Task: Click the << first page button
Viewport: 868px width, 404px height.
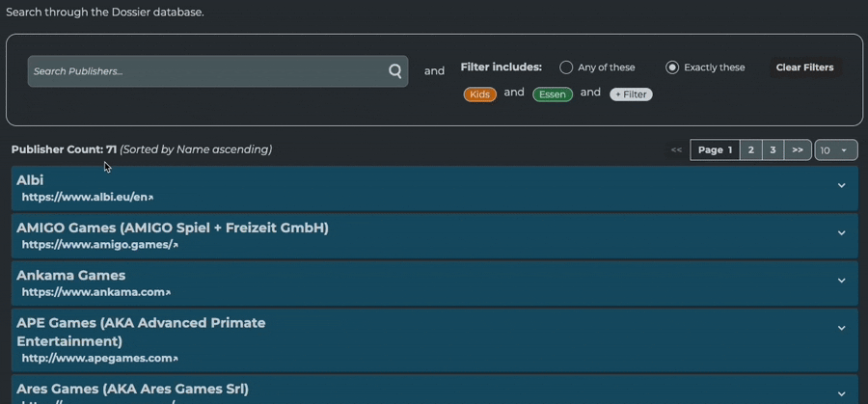Action: [676, 150]
